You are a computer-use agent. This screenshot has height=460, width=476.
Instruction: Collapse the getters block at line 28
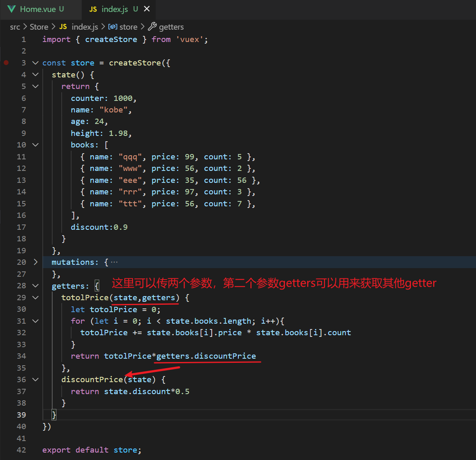click(x=35, y=286)
